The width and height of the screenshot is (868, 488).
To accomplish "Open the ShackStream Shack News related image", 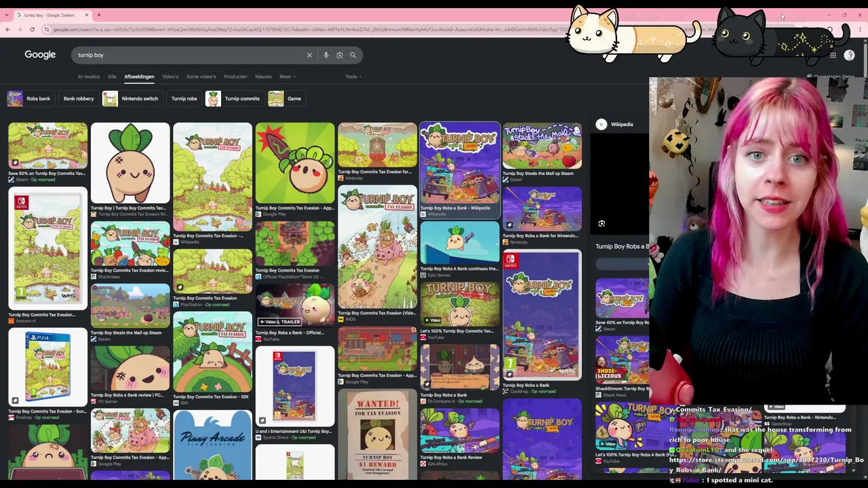I will click(x=622, y=361).
